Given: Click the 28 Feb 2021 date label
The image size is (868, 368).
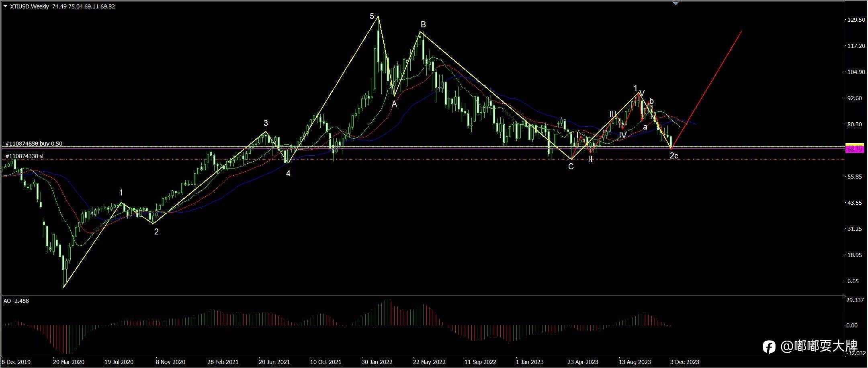Looking at the screenshot, I should (223, 362).
